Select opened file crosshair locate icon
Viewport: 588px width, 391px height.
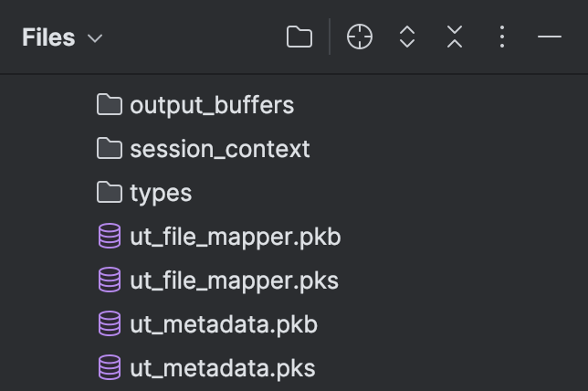(x=359, y=37)
